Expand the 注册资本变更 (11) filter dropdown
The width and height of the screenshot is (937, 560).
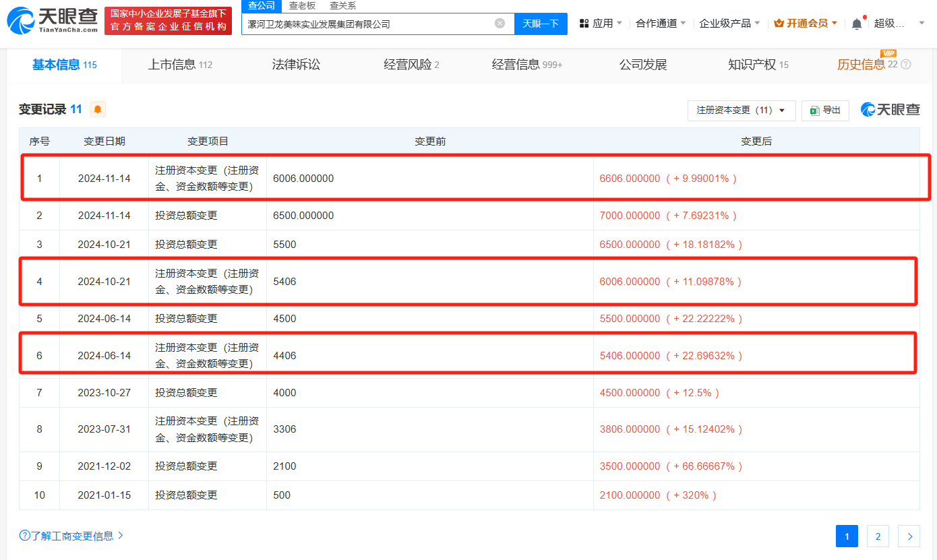point(742,111)
